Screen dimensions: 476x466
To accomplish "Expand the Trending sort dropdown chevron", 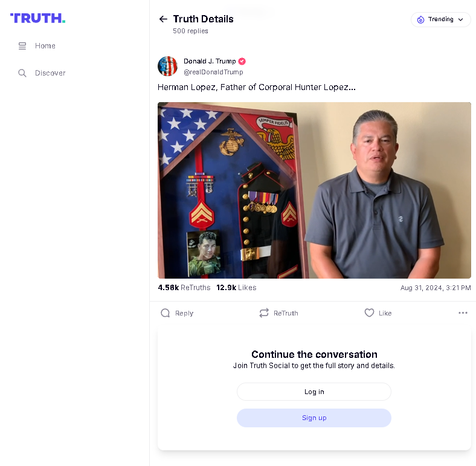I will point(461,19).
